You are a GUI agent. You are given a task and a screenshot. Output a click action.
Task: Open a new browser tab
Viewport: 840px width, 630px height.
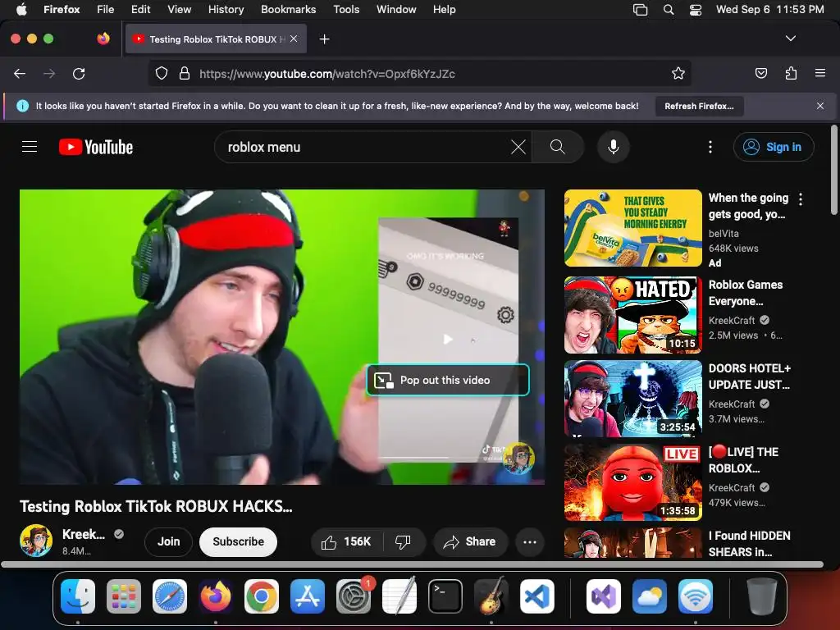point(324,39)
